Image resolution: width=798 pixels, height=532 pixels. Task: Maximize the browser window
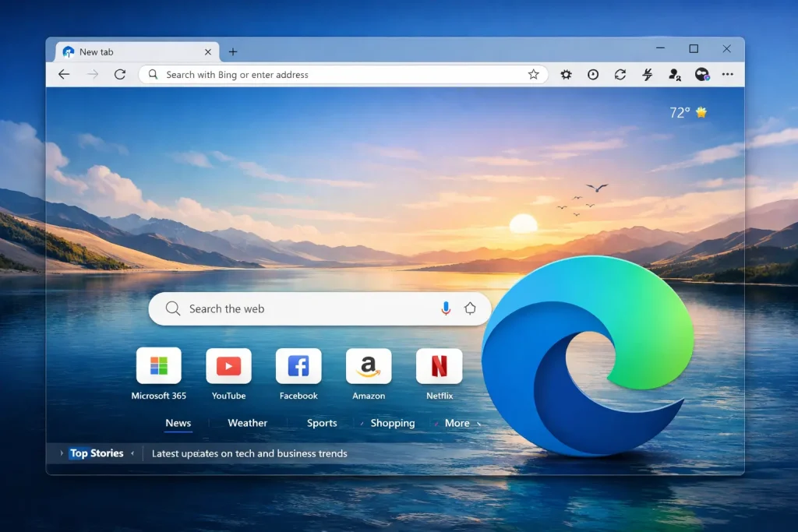(694, 49)
